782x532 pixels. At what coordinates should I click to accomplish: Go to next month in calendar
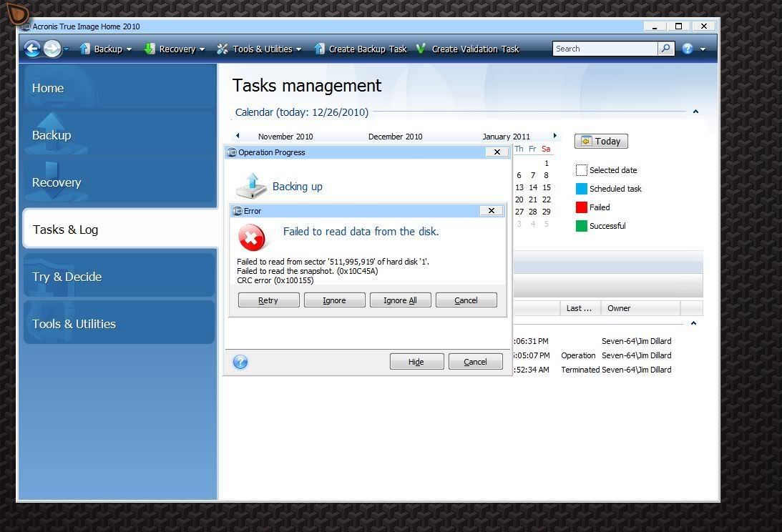(554, 136)
